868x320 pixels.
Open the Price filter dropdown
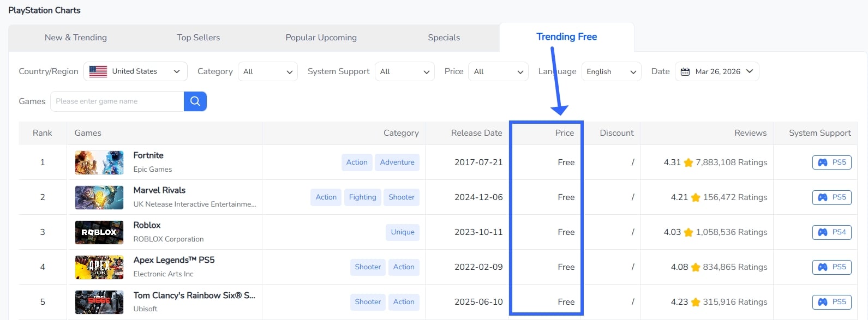pyautogui.click(x=498, y=71)
